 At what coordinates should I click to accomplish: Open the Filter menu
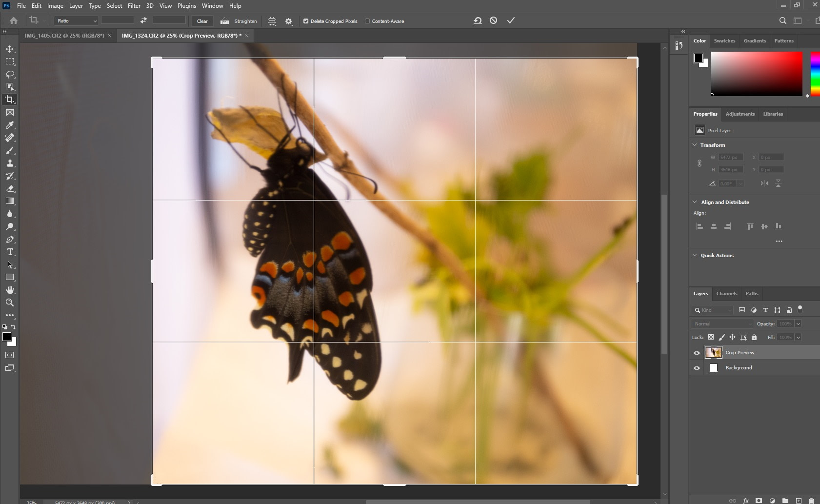[134, 5]
